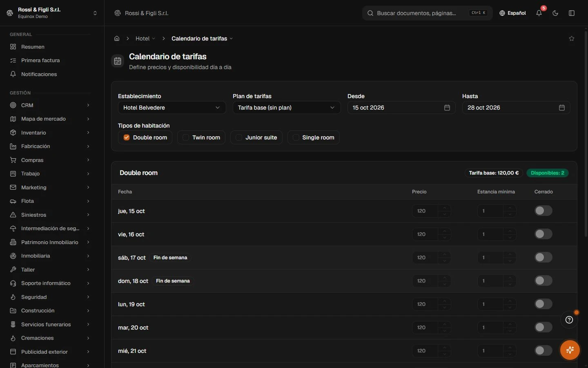Uncheck the Double room checkbox

127,137
